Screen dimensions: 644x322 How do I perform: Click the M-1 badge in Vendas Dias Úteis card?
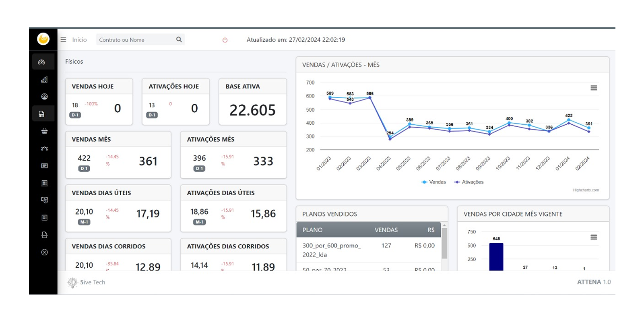pos(84,222)
